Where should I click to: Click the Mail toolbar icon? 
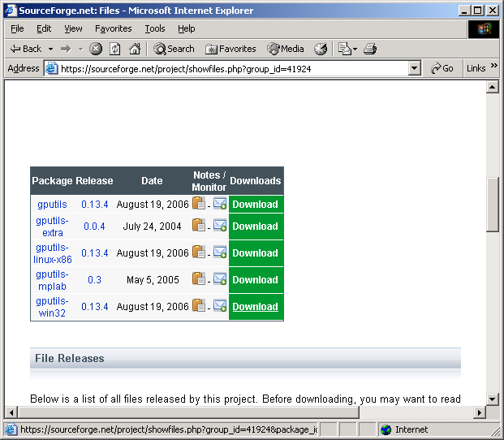345,49
